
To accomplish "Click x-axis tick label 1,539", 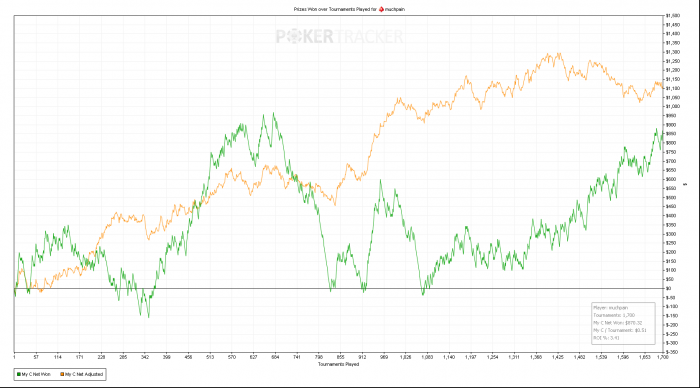I will click(x=601, y=357).
